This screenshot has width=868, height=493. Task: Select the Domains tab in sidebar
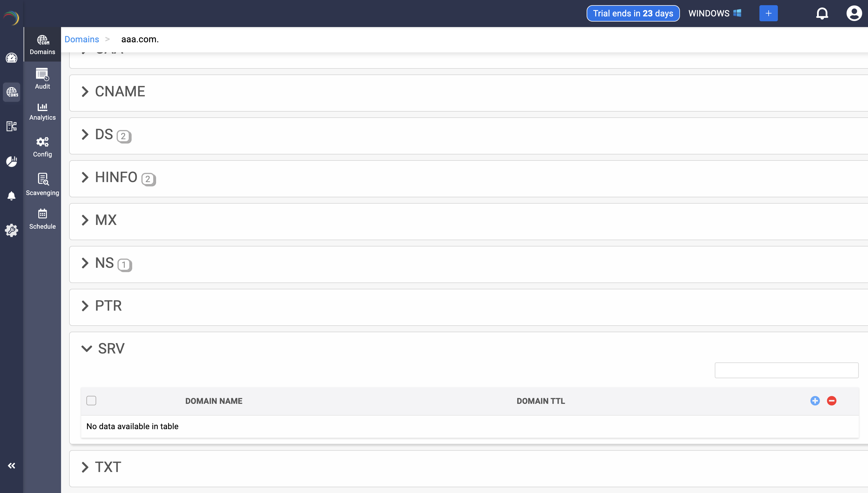click(x=42, y=44)
